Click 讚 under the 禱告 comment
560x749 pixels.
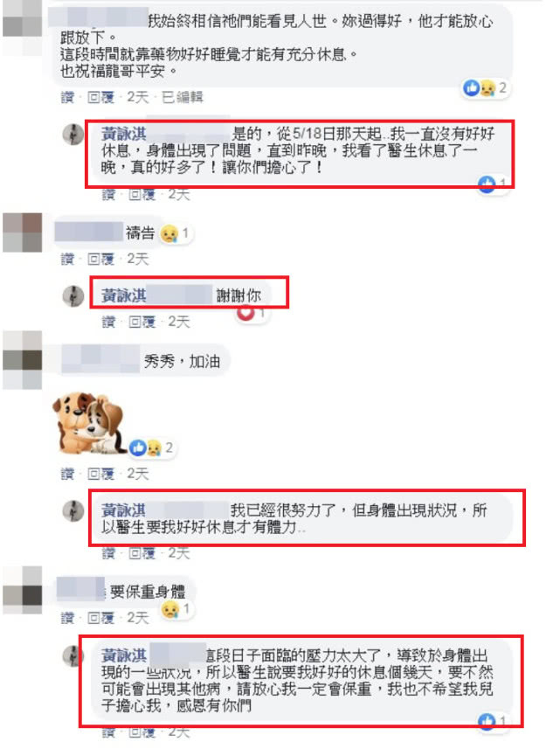68,259
